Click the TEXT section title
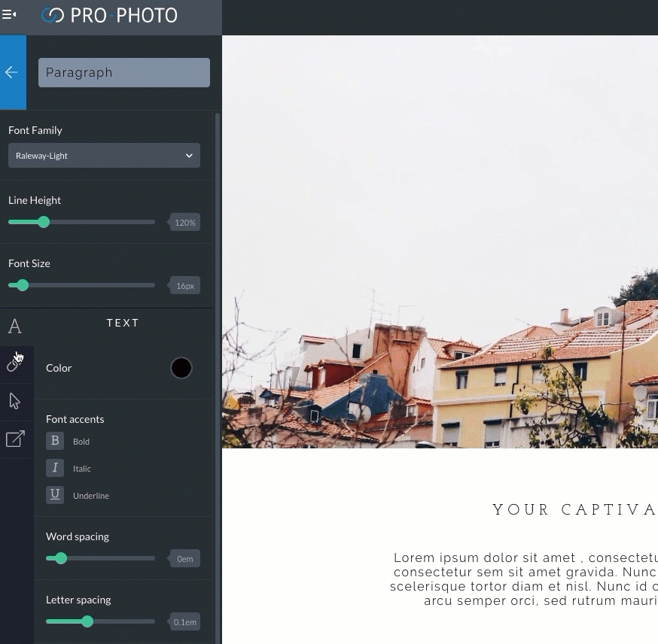The height and width of the screenshot is (644, 658). coord(123,323)
